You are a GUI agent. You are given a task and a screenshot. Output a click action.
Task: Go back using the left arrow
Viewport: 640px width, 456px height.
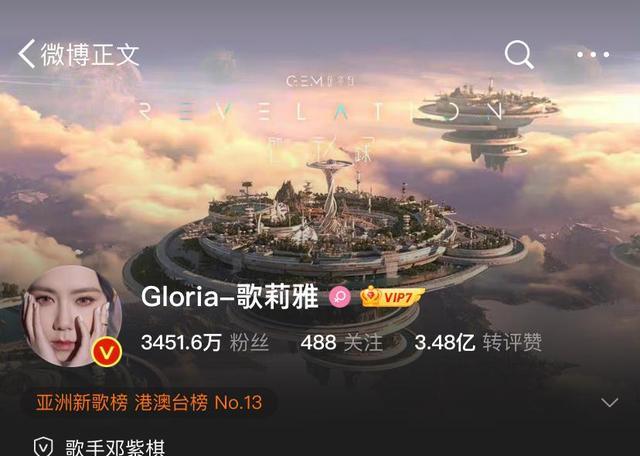click(x=27, y=53)
